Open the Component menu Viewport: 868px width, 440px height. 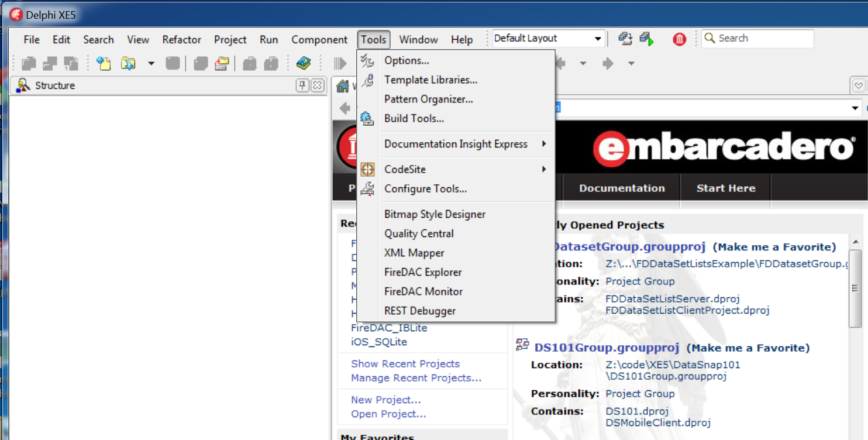[319, 40]
